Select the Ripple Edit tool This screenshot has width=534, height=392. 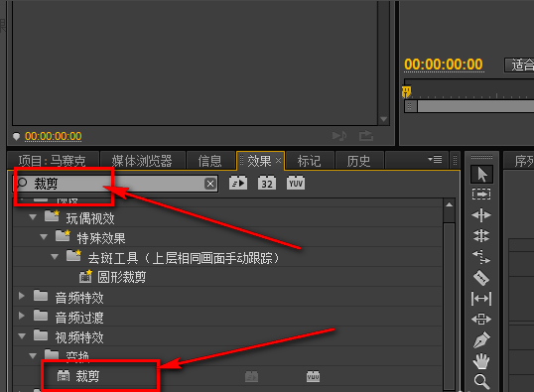(481, 215)
